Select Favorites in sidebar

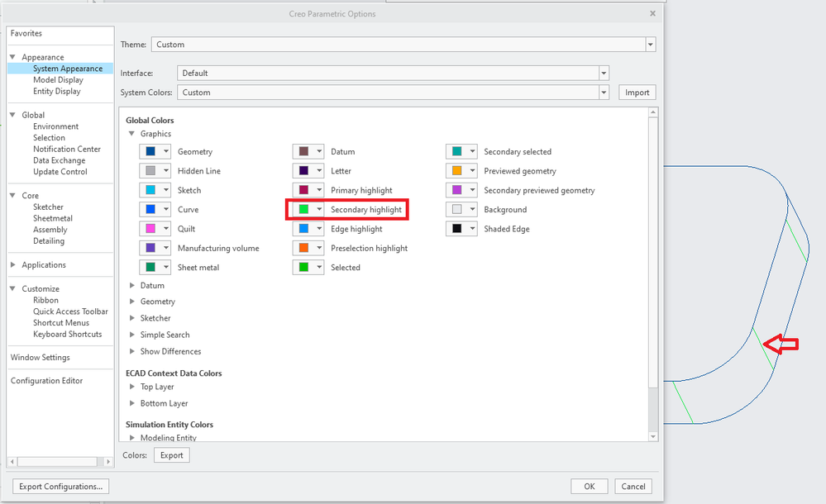click(26, 33)
